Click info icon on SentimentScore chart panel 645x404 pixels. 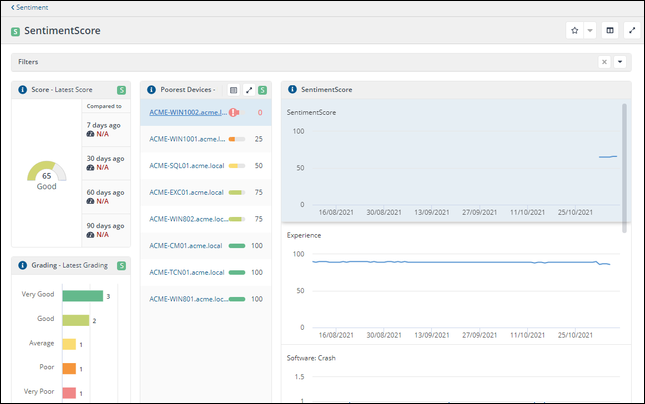pos(292,90)
